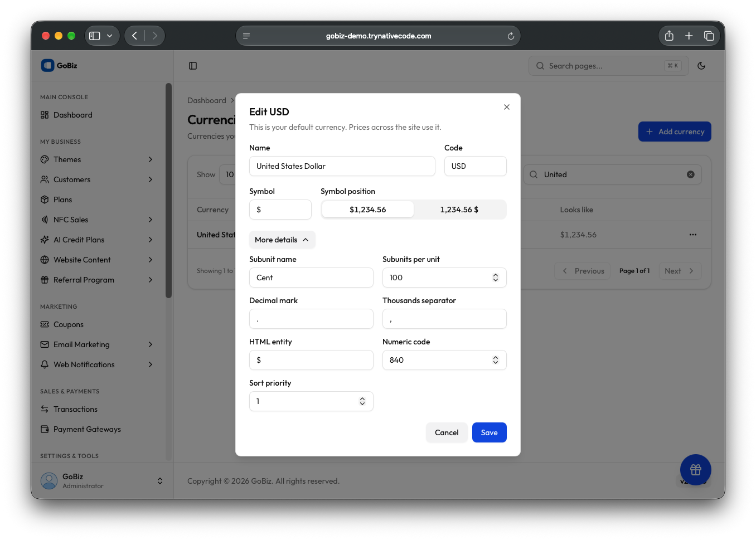Screen dimensions: 756x540
Task: Open the gift floating button
Action: pos(695,470)
